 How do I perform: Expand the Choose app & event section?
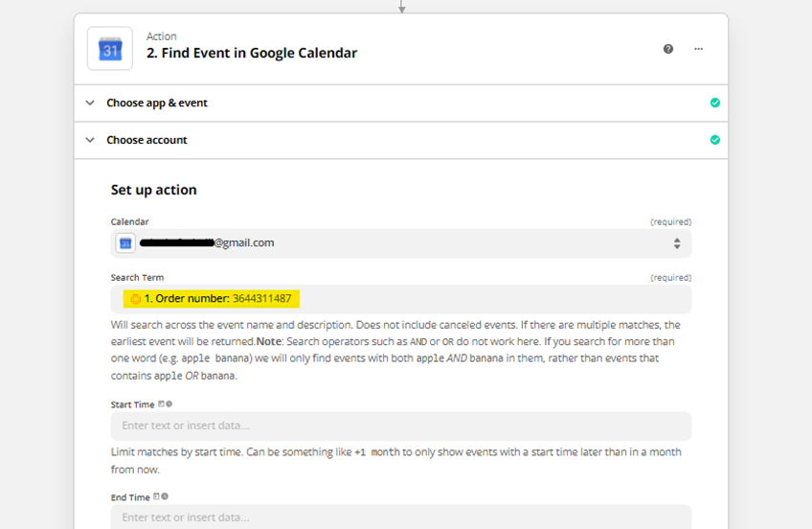tap(90, 103)
